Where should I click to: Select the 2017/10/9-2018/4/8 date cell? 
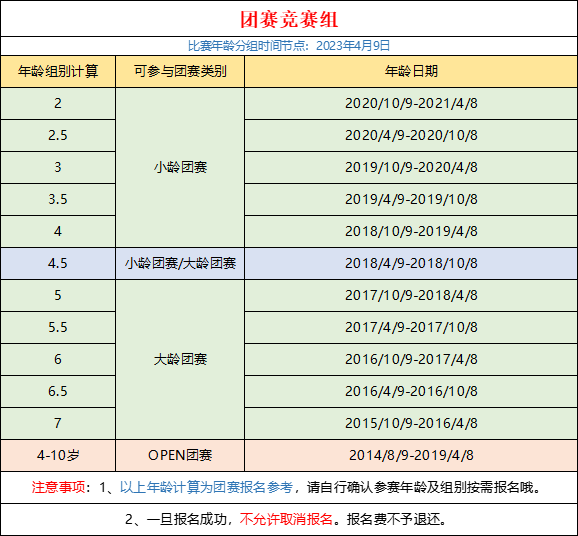click(x=411, y=295)
